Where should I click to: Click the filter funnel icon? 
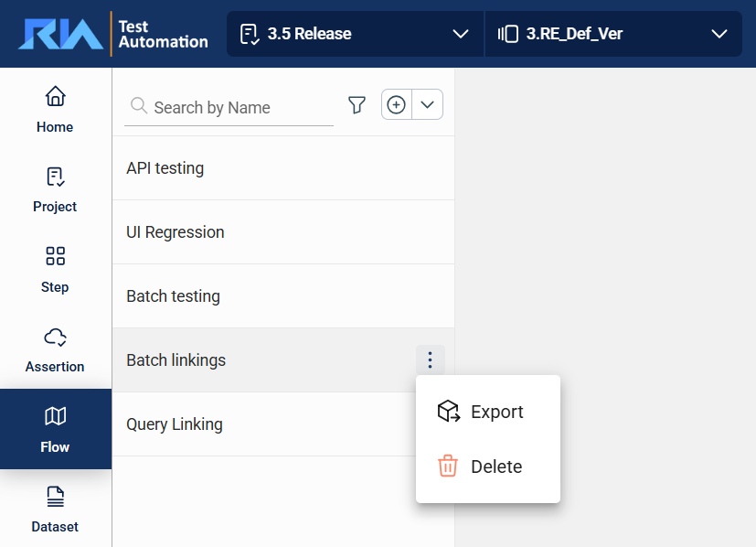(357, 105)
